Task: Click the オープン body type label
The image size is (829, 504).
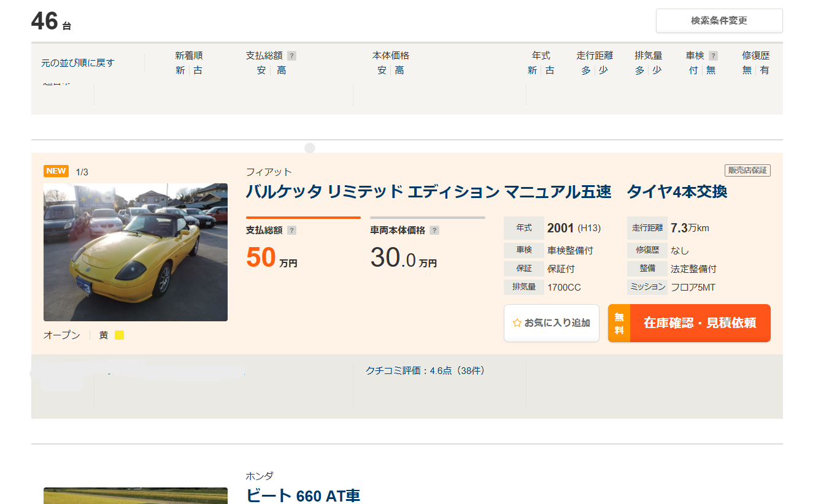Action: pos(62,335)
